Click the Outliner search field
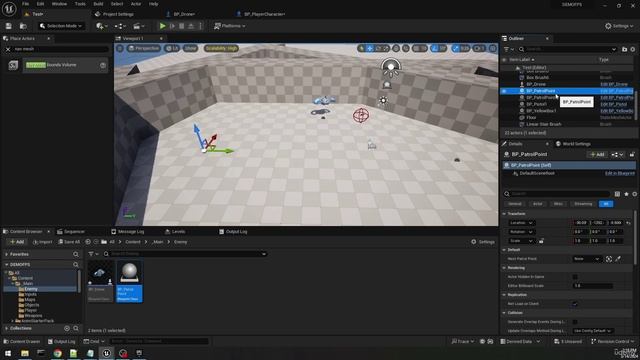This screenshot has width=640, height=360. [567, 49]
